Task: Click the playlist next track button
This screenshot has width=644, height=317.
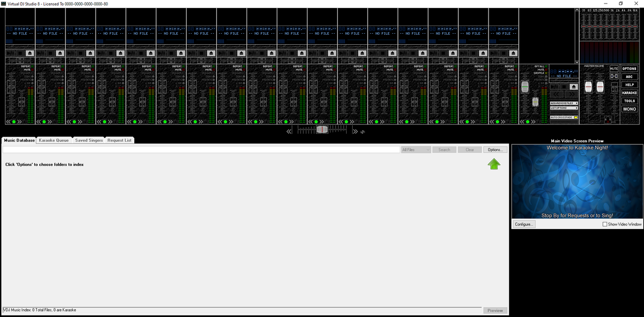Action: 572,94
